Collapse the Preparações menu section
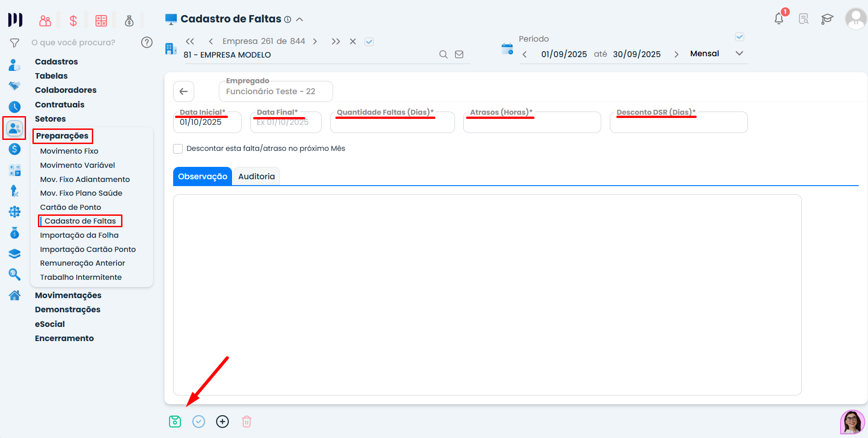Viewport: 868px width, 438px height. click(62, 136)
